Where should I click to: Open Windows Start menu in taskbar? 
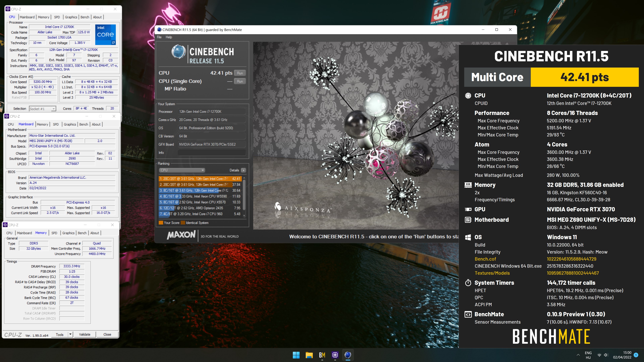click(296, 355)
